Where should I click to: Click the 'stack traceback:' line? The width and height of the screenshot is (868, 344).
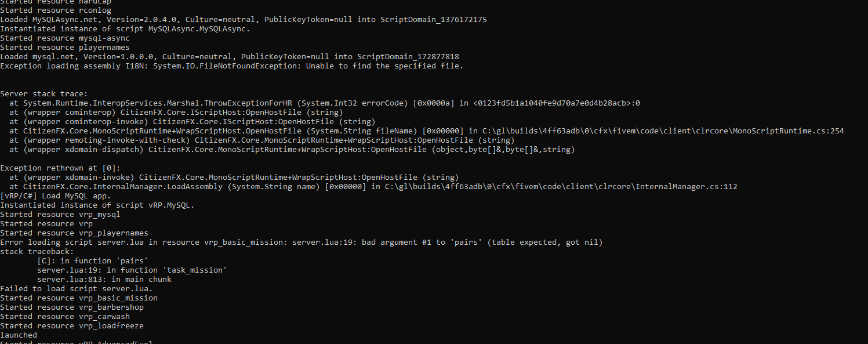pos(37,251)
